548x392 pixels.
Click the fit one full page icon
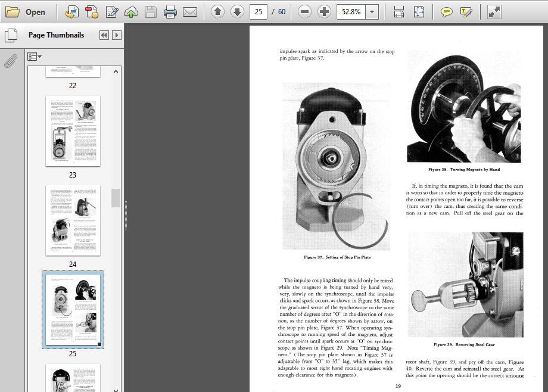(419, 12)
